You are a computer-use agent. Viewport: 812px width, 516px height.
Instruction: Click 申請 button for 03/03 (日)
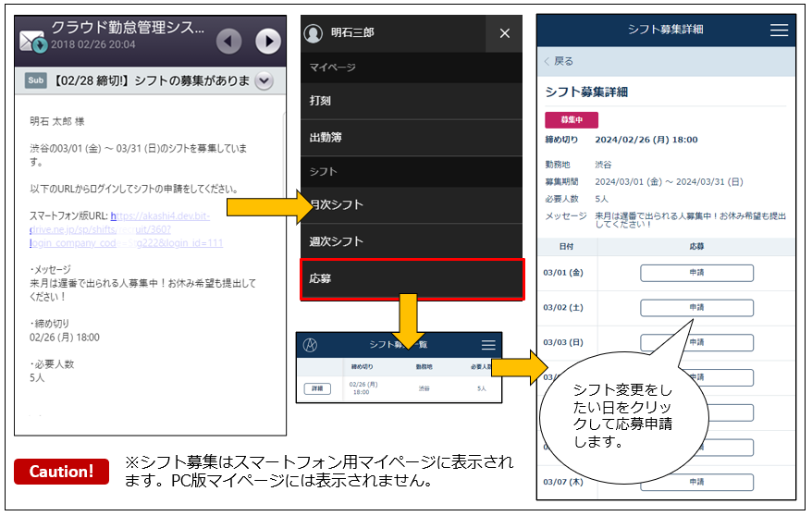[x=696, y=343]
